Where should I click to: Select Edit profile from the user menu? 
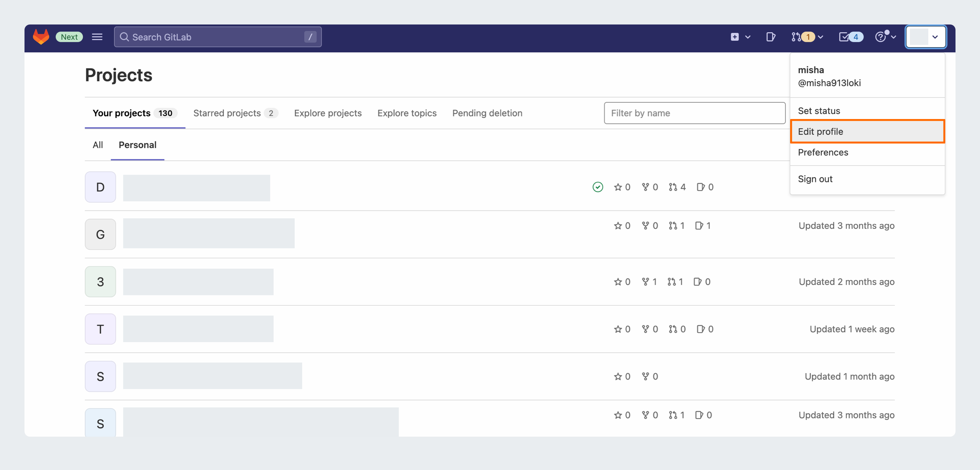821,131
